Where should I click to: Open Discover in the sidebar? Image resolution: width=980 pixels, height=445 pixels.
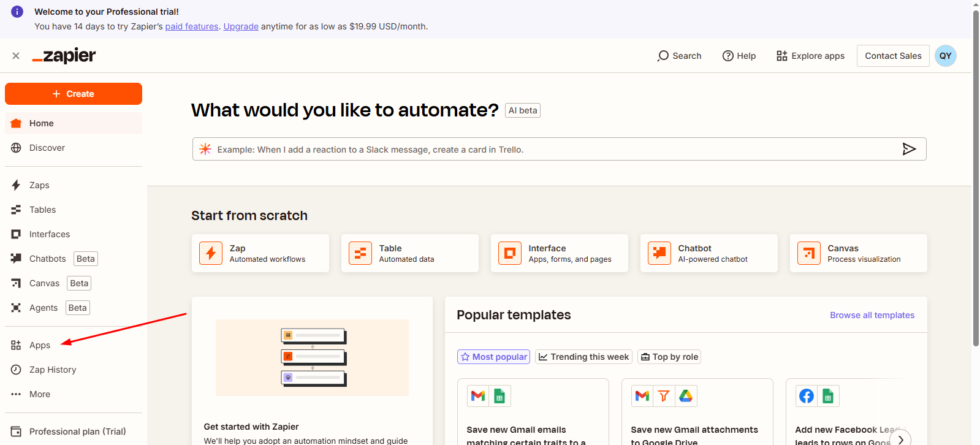point(74,148)
